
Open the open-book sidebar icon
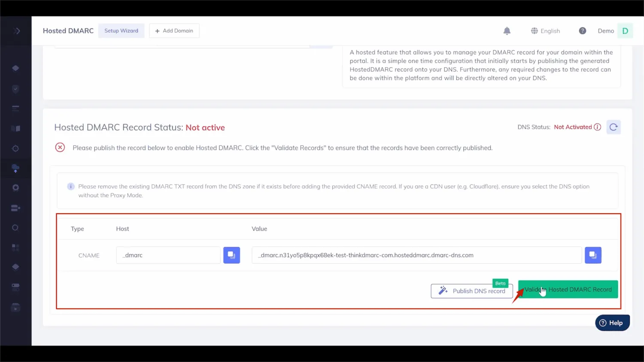click(x=15, y=128)
